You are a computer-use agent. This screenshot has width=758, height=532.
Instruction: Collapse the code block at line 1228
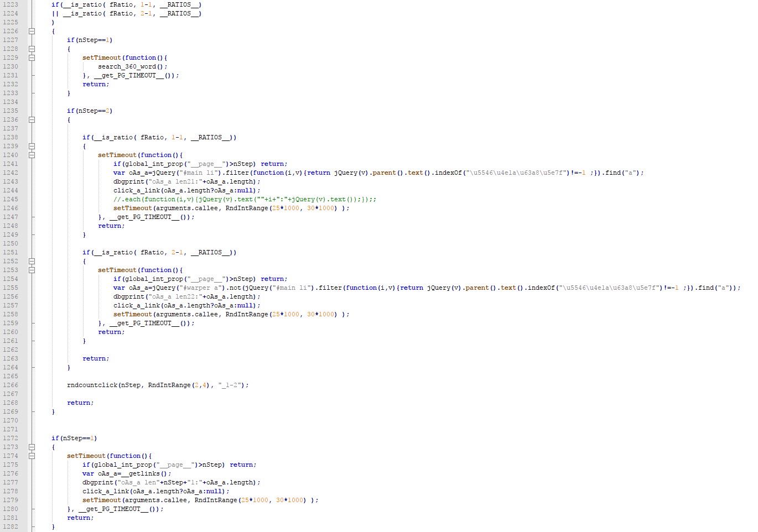[32, 49]
